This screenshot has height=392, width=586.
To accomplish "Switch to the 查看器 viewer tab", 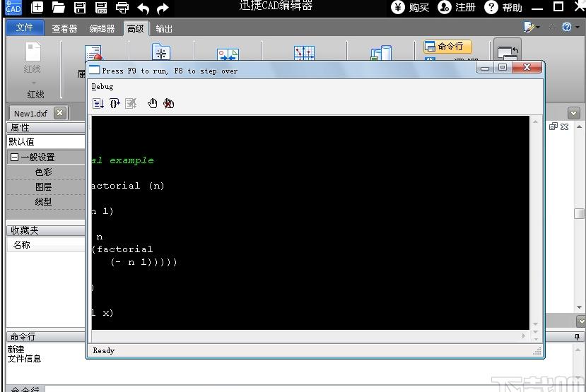I will [x=64, y=28].
